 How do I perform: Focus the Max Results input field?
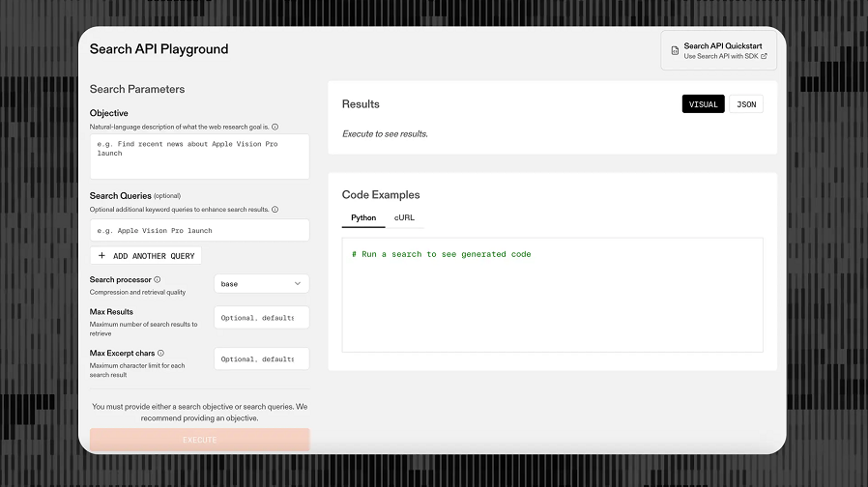click(261, 318)
